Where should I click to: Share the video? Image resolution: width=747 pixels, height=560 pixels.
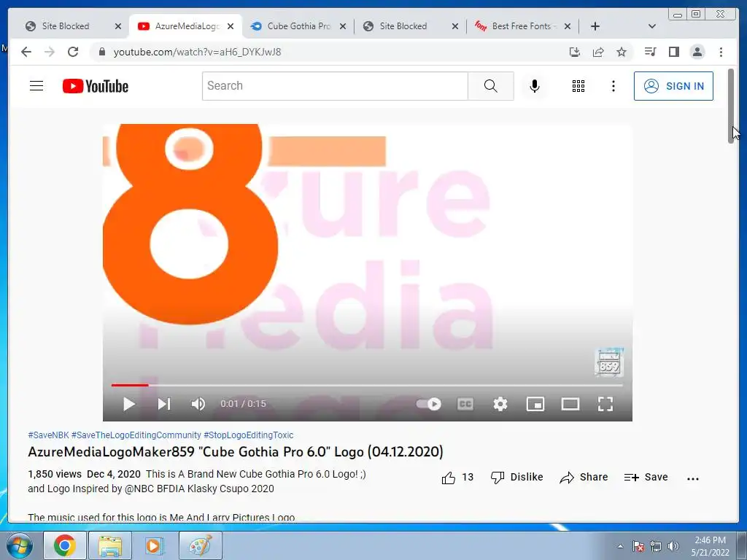point(584,477)
